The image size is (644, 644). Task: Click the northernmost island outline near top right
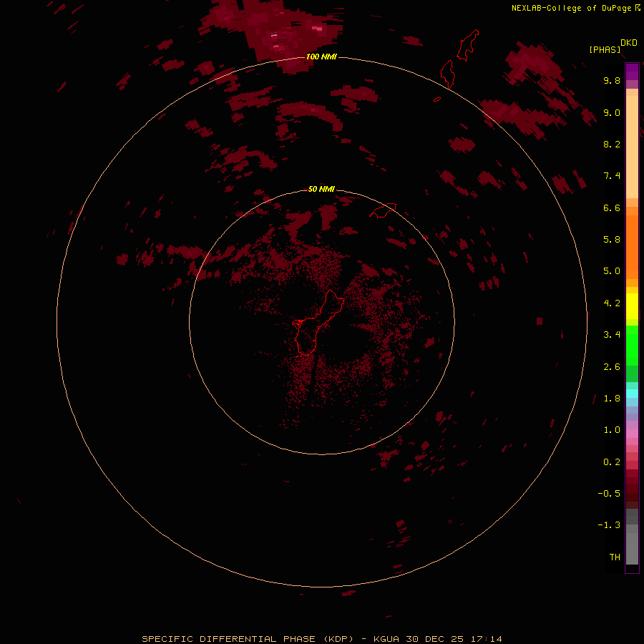[x=468, y=45]
